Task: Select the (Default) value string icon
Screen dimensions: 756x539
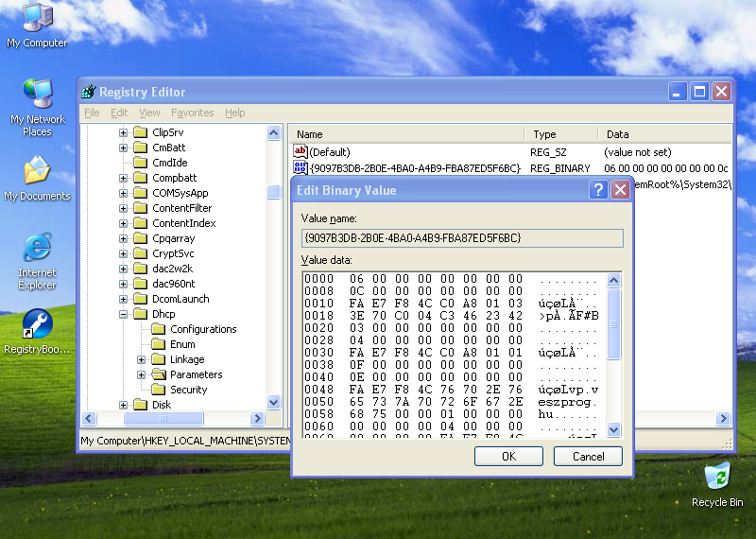Action: (x=300, y=151)
